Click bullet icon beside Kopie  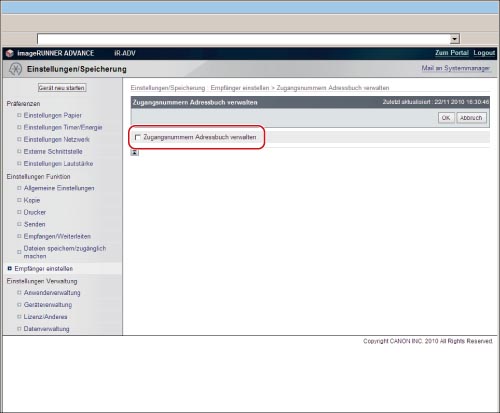point(19,200)
